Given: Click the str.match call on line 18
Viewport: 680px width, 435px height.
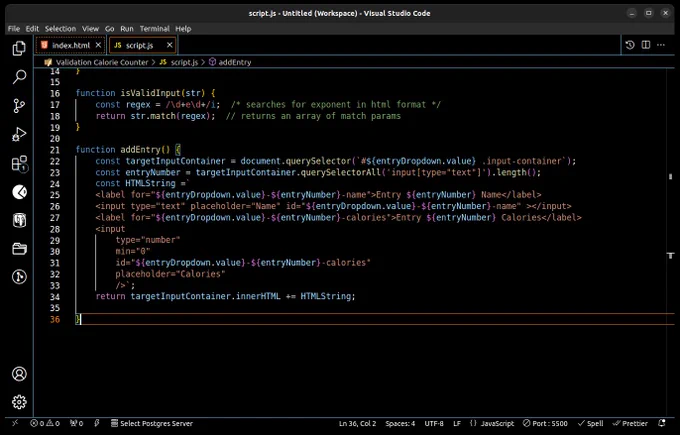Looking at the screenshot, I should 153,116.
